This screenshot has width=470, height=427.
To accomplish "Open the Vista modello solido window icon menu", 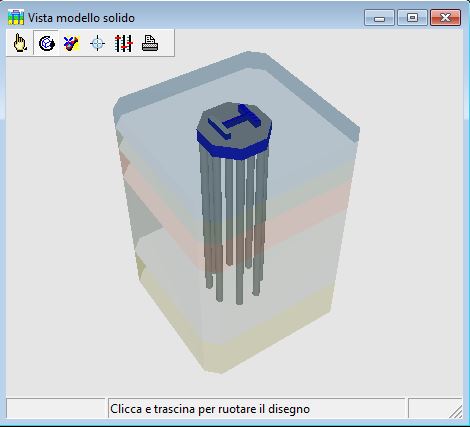I will [x=16, y=17].
